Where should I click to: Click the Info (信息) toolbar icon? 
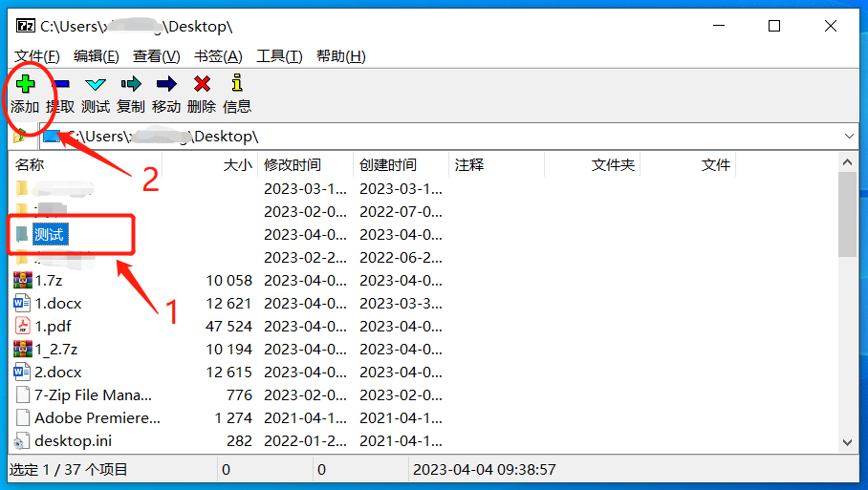(x=237, y=82)
